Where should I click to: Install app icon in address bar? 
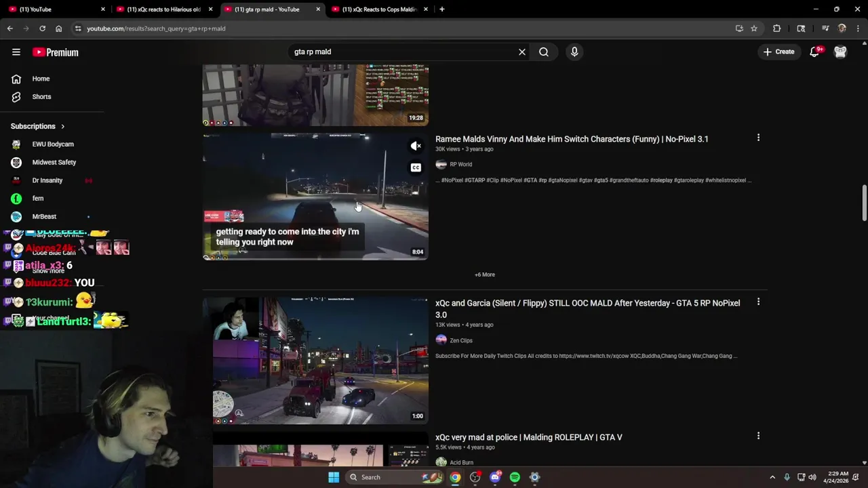739,28
